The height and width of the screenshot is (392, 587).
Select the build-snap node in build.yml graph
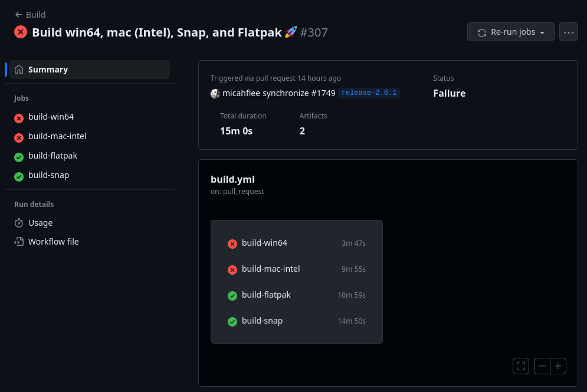(263, 321)
